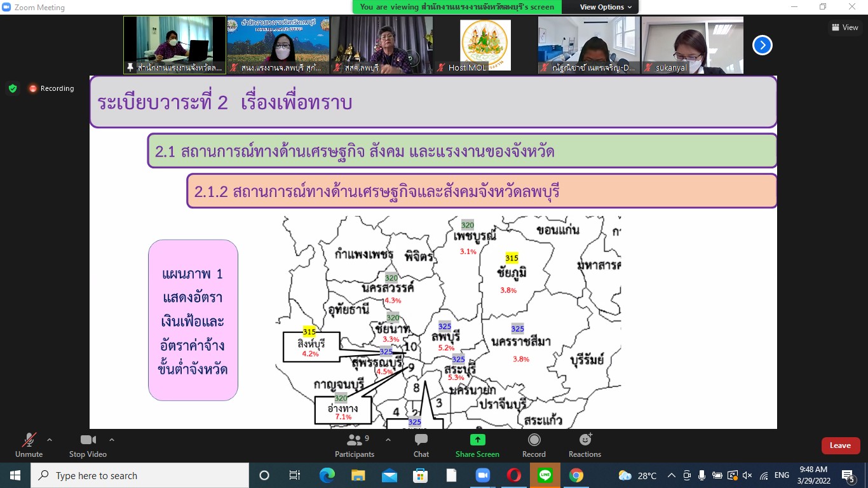
Task: Select the Host MOL video thumbnail
Action: pos(485,45)
